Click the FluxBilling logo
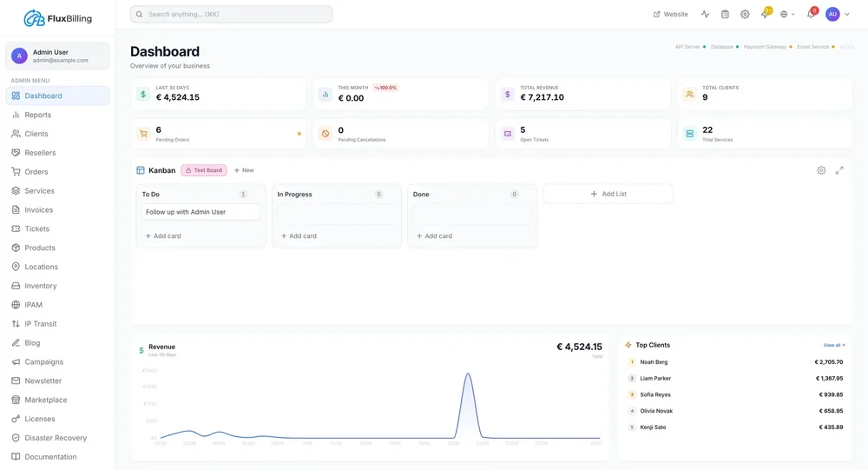The height and width of the screenshot is (470, 868). 58,18
